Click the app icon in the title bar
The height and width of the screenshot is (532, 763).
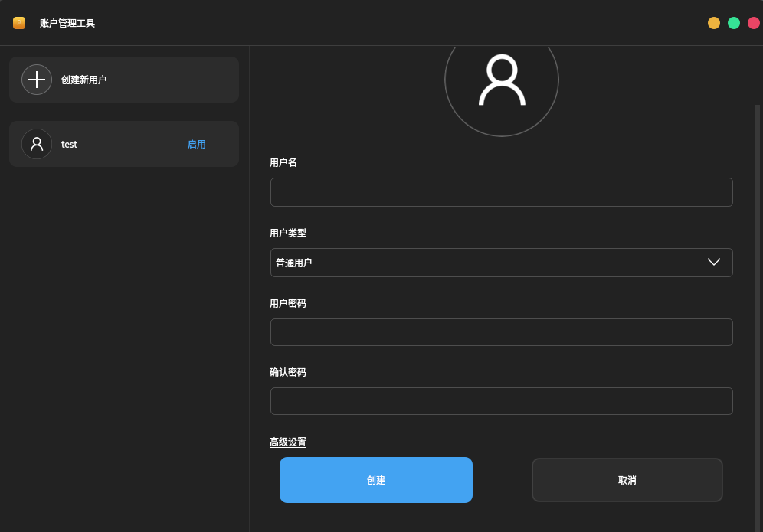pos(18,22)
